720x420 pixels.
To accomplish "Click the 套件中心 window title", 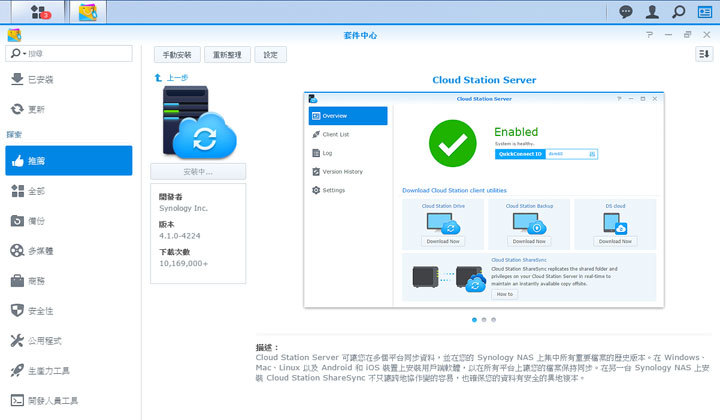I will [360, 35].
